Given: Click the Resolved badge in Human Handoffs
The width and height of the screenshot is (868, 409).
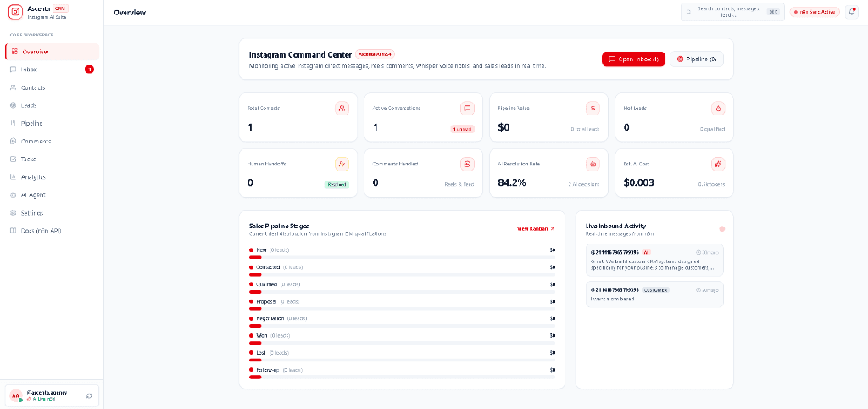Looking at the screenshot, I should 337,184.
